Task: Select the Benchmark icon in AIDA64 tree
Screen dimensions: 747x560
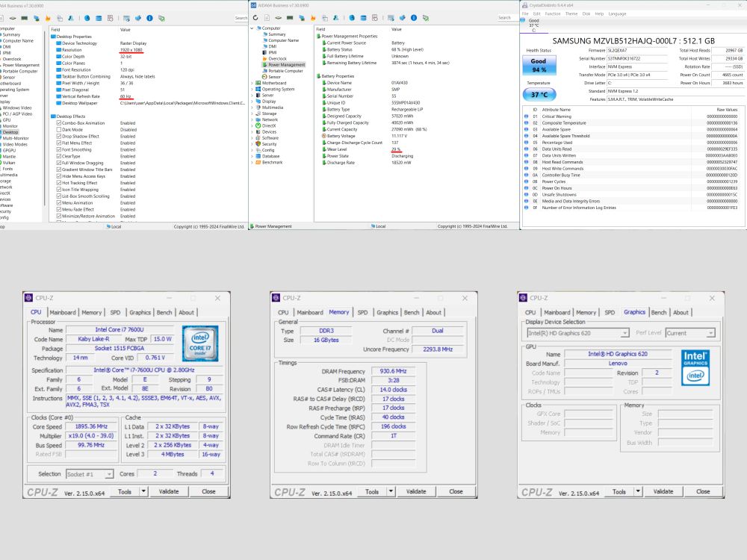Action: click(x=258, y=162)
